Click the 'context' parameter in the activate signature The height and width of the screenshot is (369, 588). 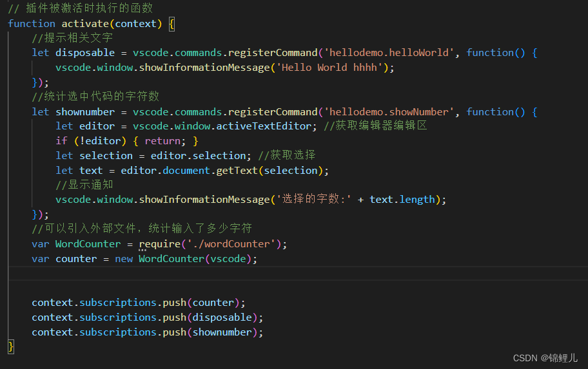(136, 24)
